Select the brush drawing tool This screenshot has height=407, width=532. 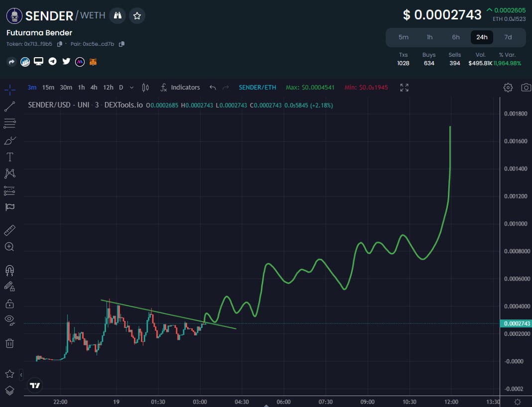tap(10, 140)
